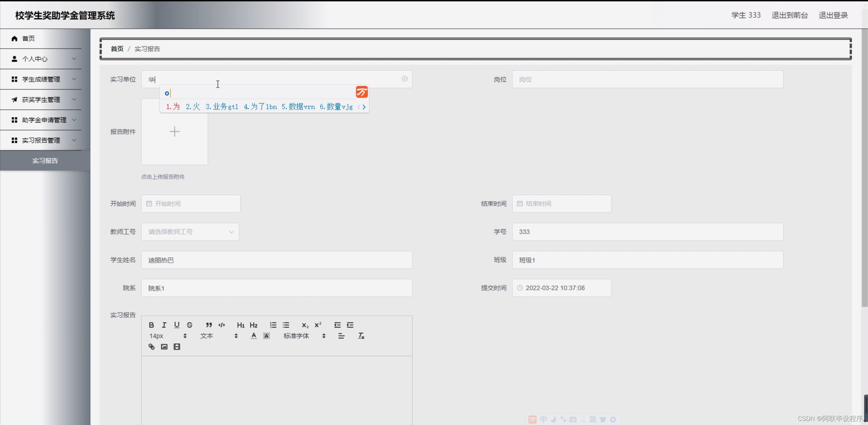Insert a hyperlink in the report editor

[151, 347]
